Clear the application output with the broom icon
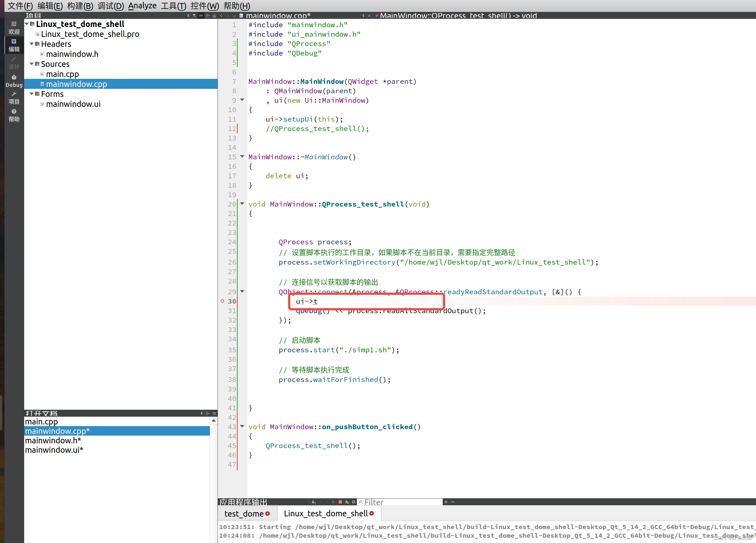756x543 pixels. [x=314, y=502]
